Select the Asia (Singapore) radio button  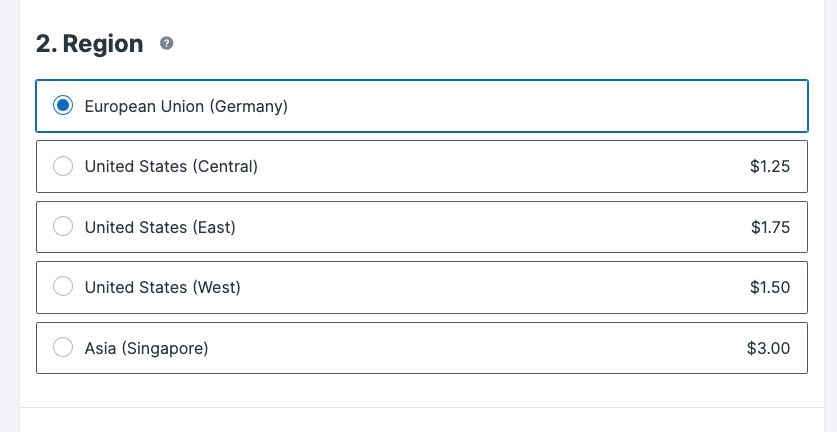tap(63, 348)
